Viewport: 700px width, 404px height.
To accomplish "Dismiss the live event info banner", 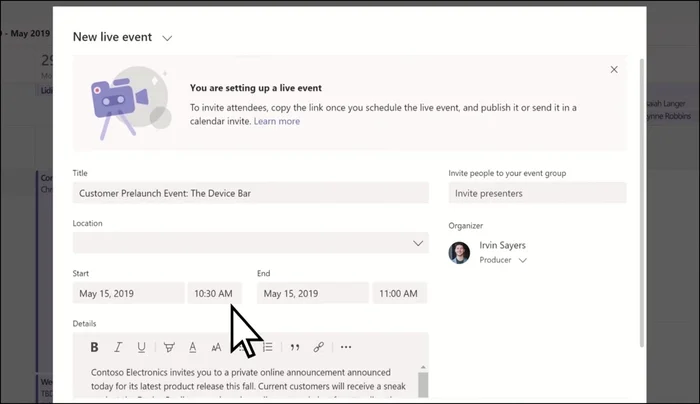I will [x=614, y=70].
